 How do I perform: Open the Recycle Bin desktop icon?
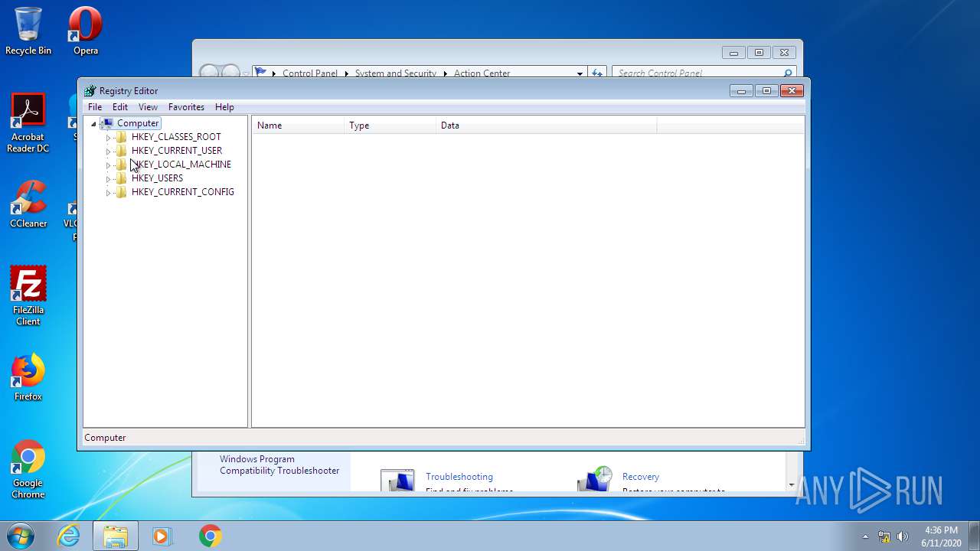pyautogui.click(x=28, y=31)
